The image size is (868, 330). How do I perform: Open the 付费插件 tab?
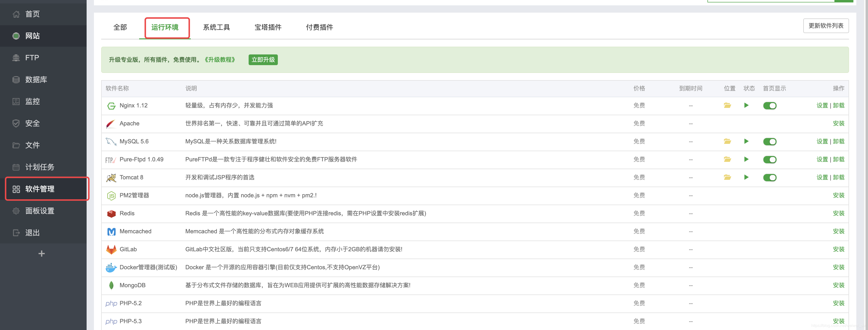319,27
